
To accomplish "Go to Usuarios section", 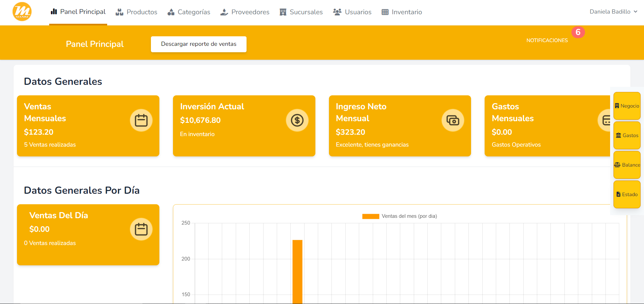I will point(352,12).
